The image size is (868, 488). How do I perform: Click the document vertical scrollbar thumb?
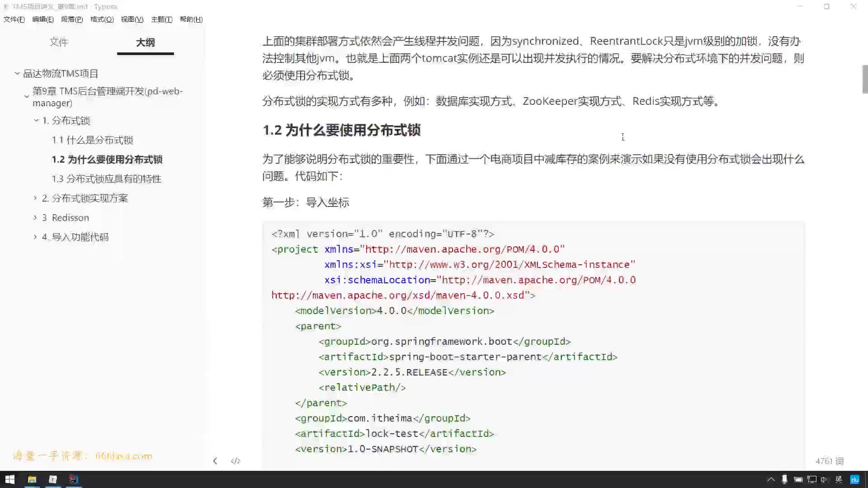[x=865, y=79]
